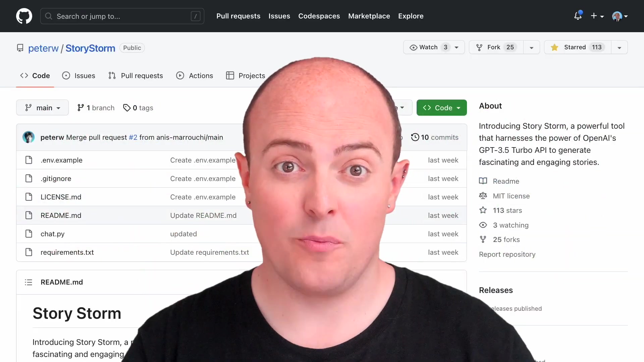Screen dimensions: 644x362
Task: Toggle the Starred button
Action: coord(578,47)
